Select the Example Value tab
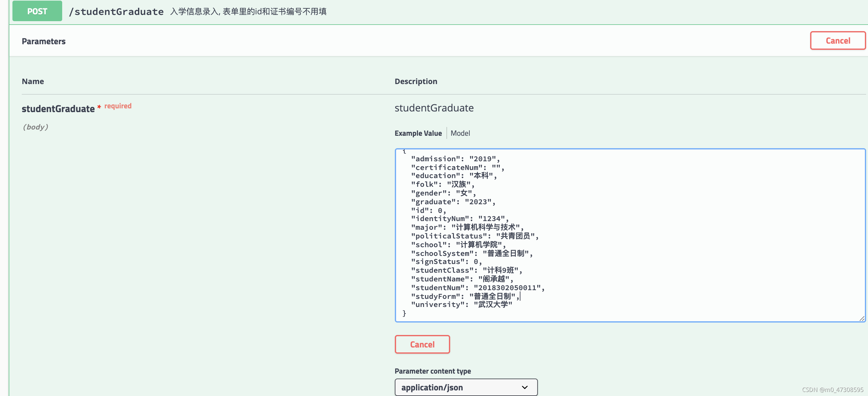Screen dimensions: 868x396 point(418,133)
